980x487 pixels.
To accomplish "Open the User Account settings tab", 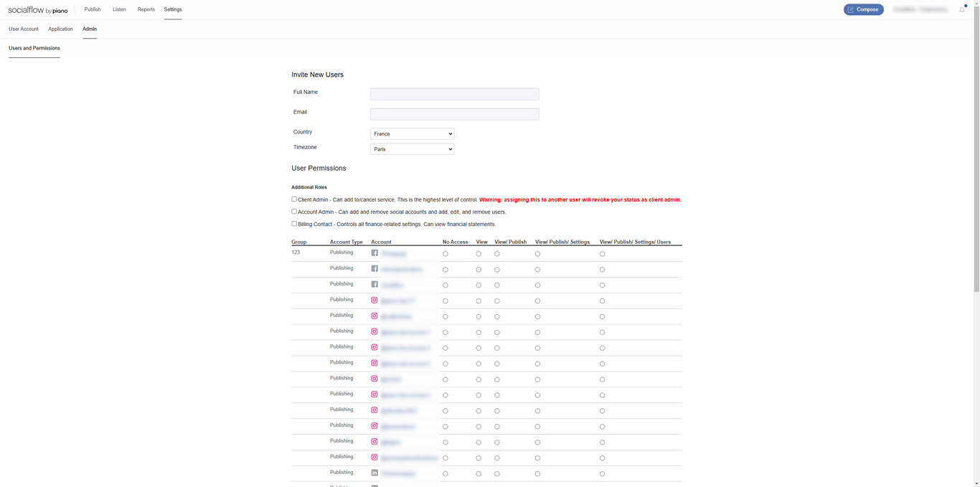I will point(24,29).
